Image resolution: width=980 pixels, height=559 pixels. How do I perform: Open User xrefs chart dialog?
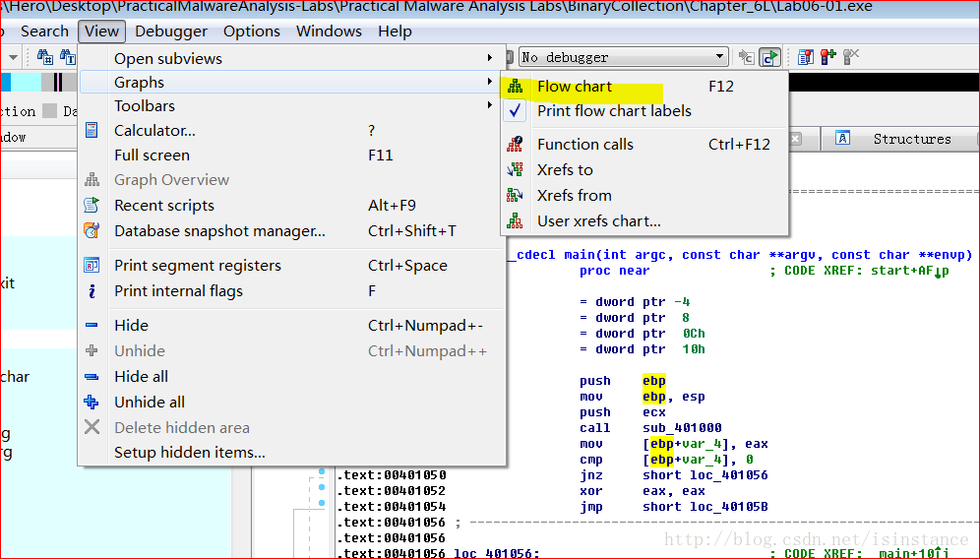(643, 221)
